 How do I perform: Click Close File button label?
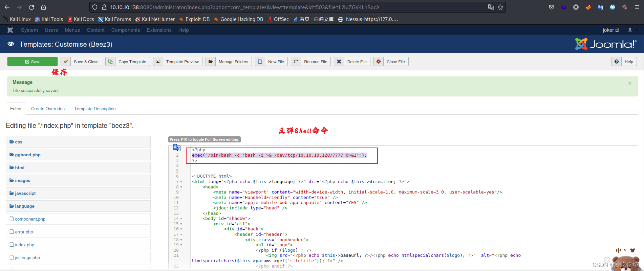[396, 62]
